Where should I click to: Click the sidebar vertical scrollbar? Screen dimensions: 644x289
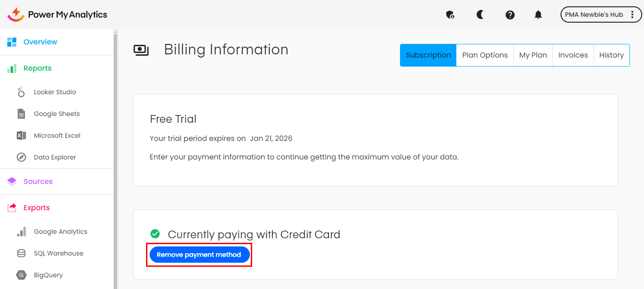pyautogui.click(x=116, y=159)
